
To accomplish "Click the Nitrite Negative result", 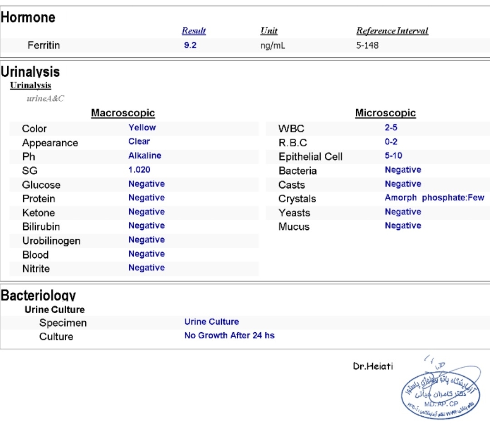I will 147,268.
